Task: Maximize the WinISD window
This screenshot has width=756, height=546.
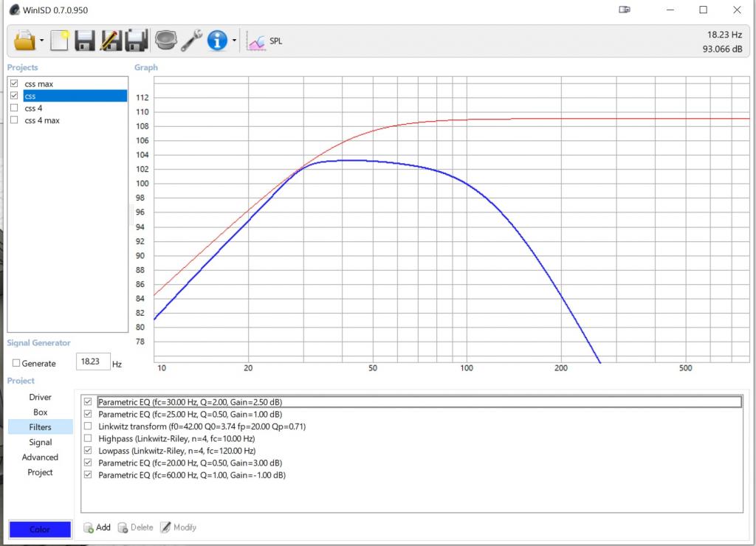Action: click(704, 10)
